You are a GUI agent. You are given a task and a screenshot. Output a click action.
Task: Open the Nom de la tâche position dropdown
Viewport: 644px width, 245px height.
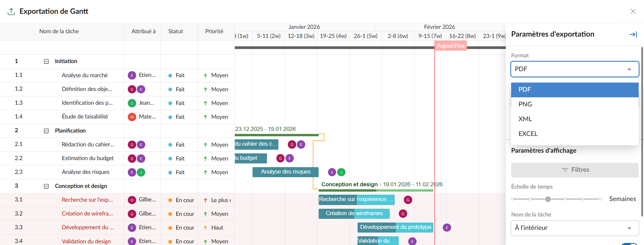click(x=574, y=228)
